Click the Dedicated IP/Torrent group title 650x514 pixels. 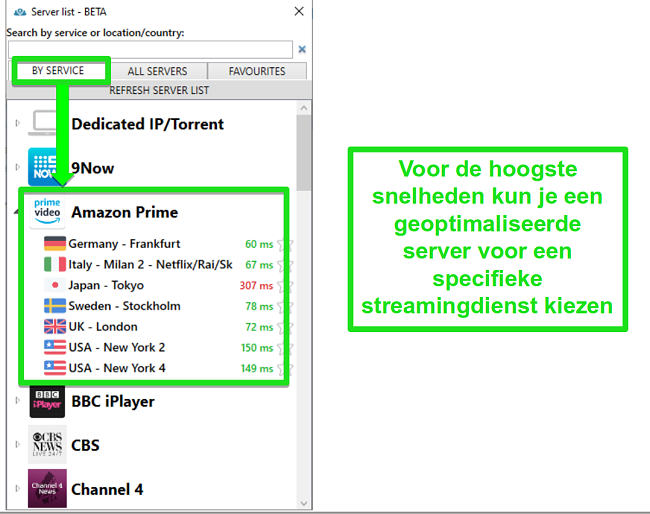(x=148, y=124)
